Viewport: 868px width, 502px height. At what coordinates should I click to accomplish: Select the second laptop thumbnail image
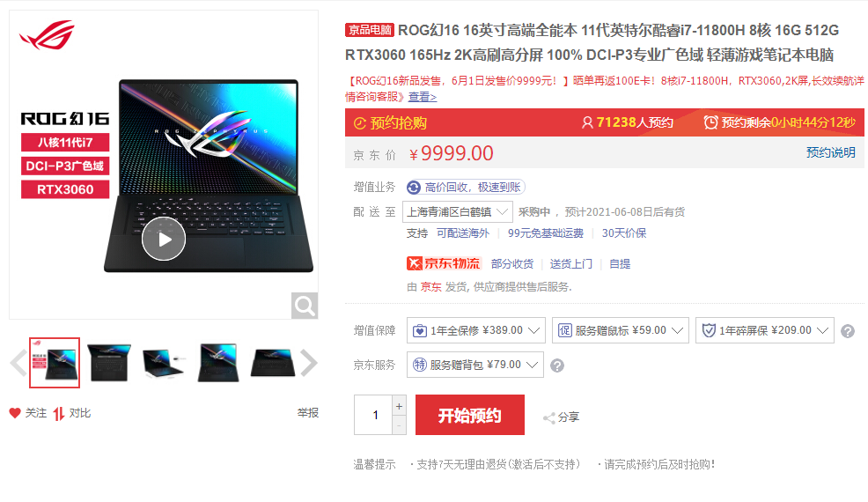click(x=109, y=362)
